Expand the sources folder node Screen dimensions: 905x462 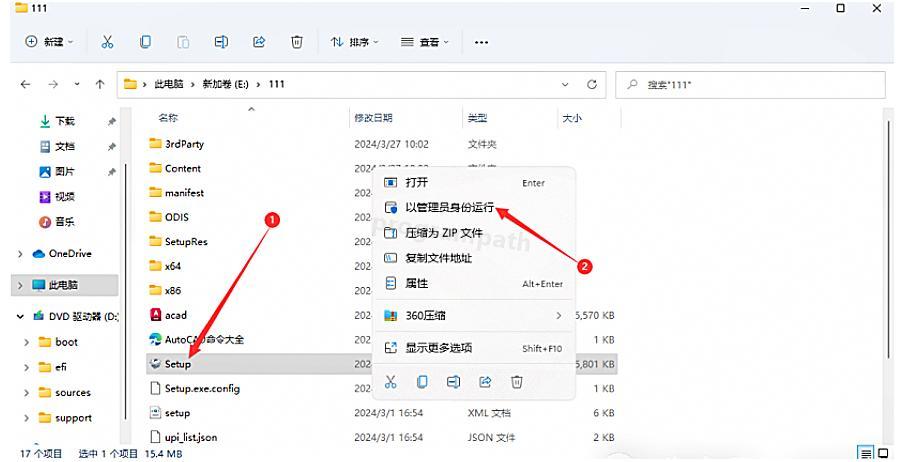point(26,393)
